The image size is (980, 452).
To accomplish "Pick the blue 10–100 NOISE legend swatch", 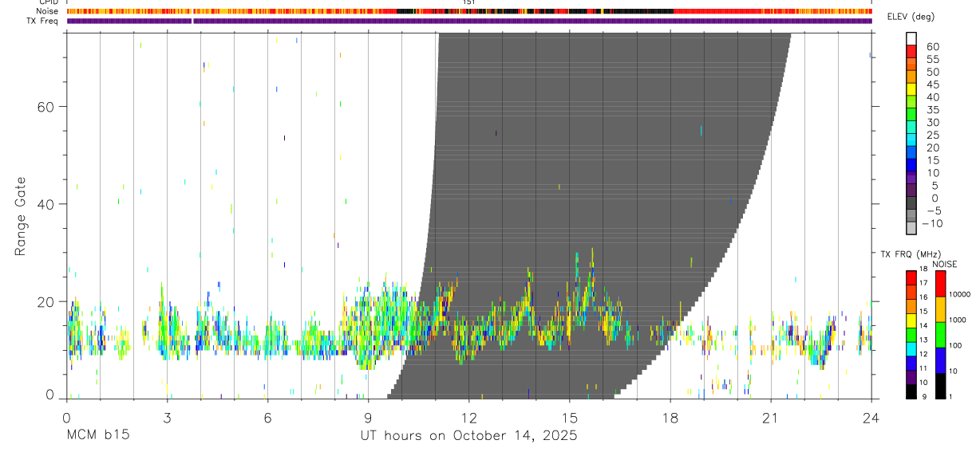I will [x=940, y=360].
